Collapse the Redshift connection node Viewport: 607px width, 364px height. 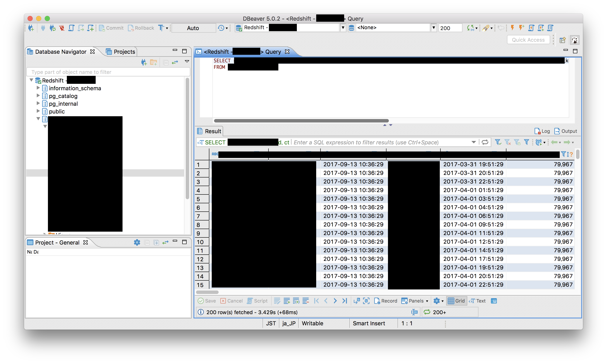pyautogui.click(x=31, y=80)
